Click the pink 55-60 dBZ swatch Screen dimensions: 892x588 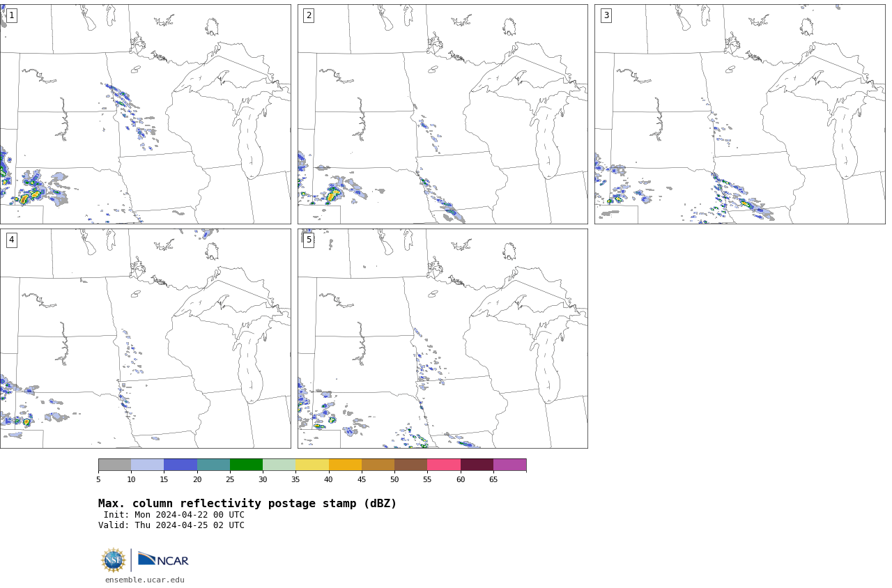coord(444,465)
